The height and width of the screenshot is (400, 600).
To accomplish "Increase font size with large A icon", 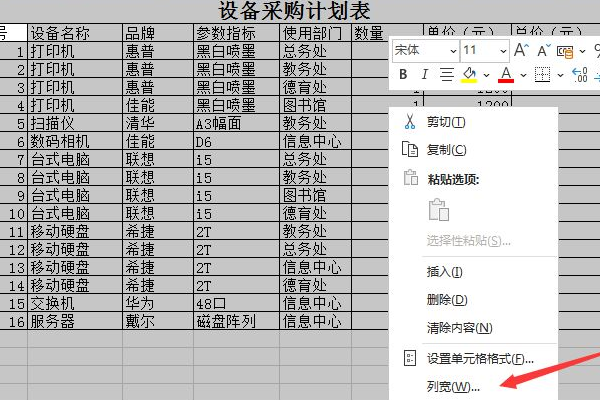I will [521, 50].
